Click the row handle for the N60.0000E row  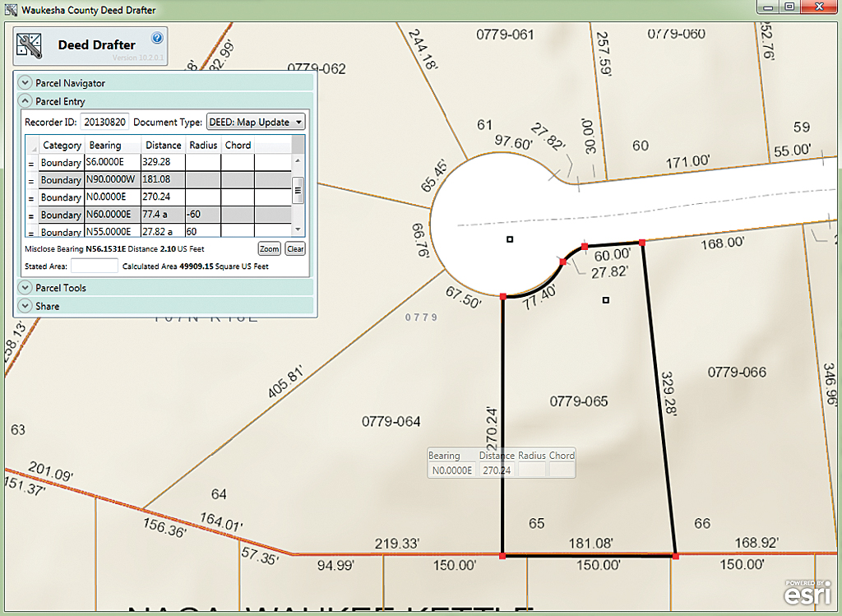pos(31,215)
